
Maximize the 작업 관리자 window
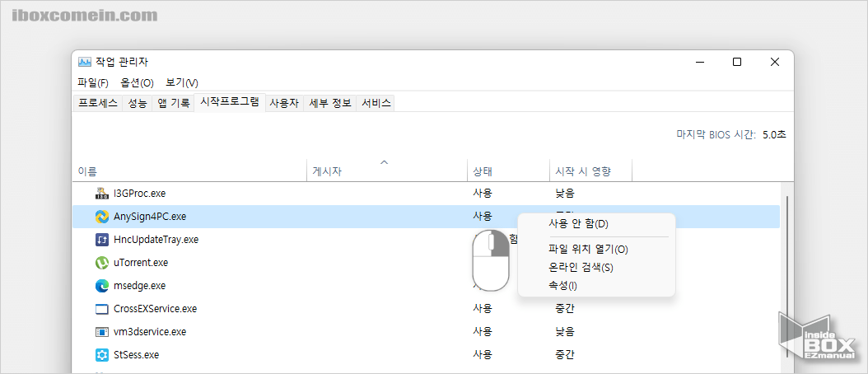(x=737, y=62)
